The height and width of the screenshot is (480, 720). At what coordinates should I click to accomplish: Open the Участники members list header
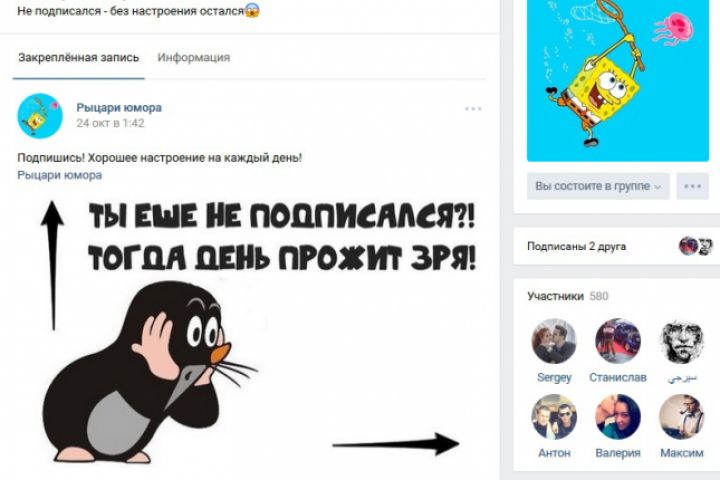point(568,296)
